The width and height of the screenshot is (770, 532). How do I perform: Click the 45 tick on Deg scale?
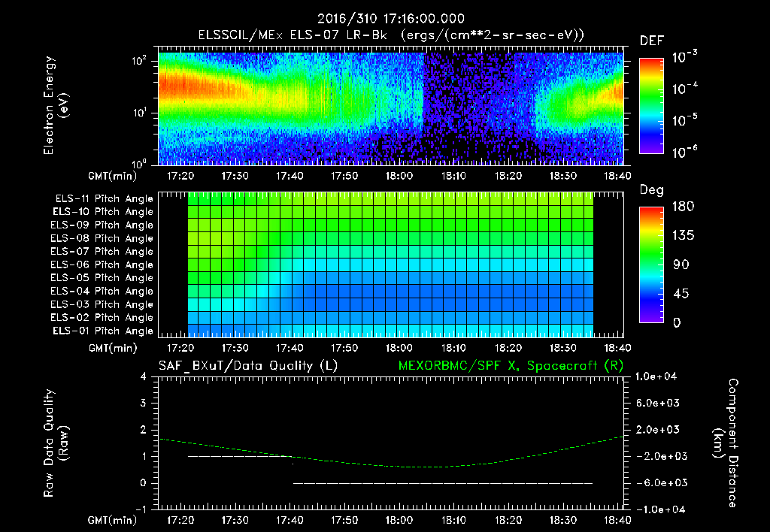681,294
